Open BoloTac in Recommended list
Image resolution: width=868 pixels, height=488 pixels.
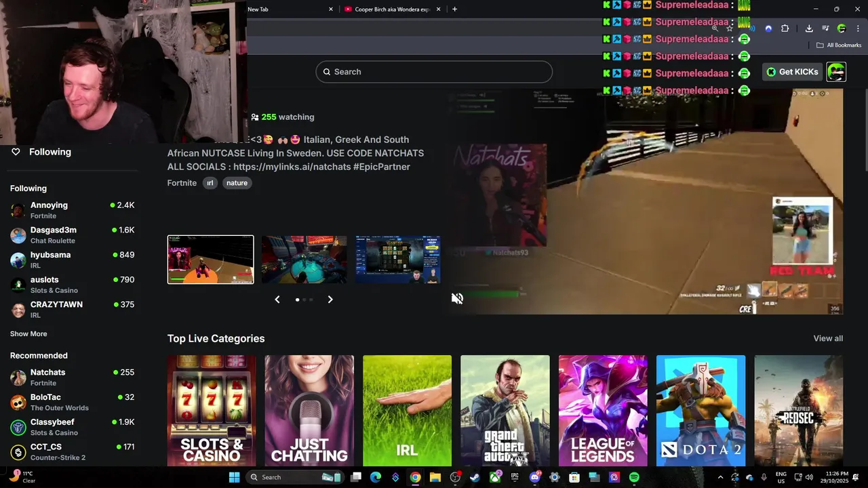coord(72,403)
